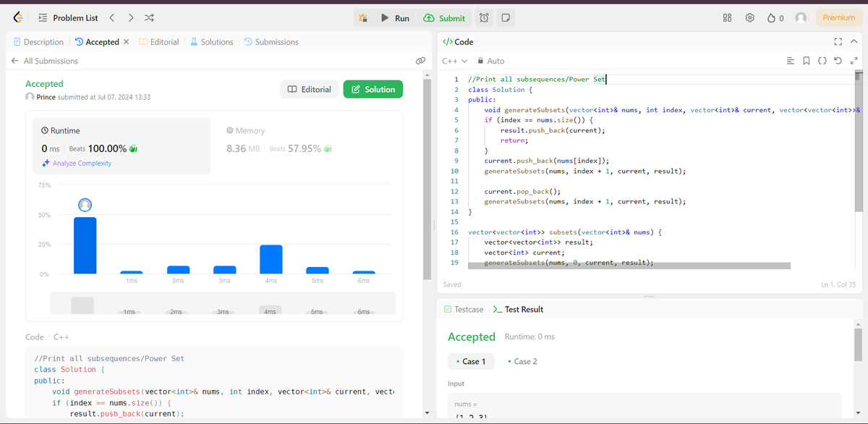Switch to the Editorial tab

point(158,42)
